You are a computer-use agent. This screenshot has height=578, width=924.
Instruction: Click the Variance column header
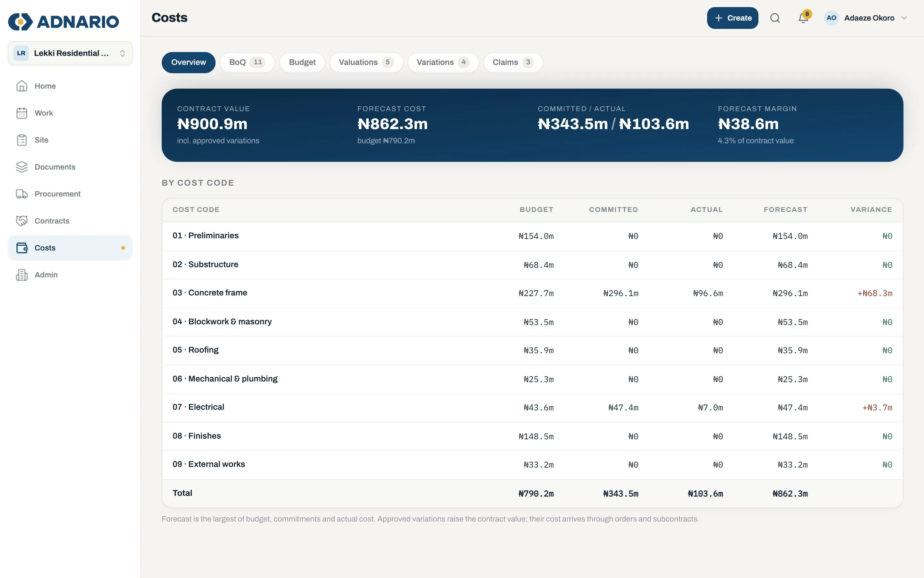[x=871, y=209]
